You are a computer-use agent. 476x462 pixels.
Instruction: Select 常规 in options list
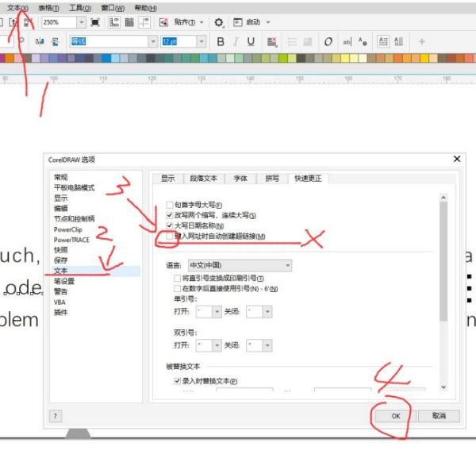(61, 177)
